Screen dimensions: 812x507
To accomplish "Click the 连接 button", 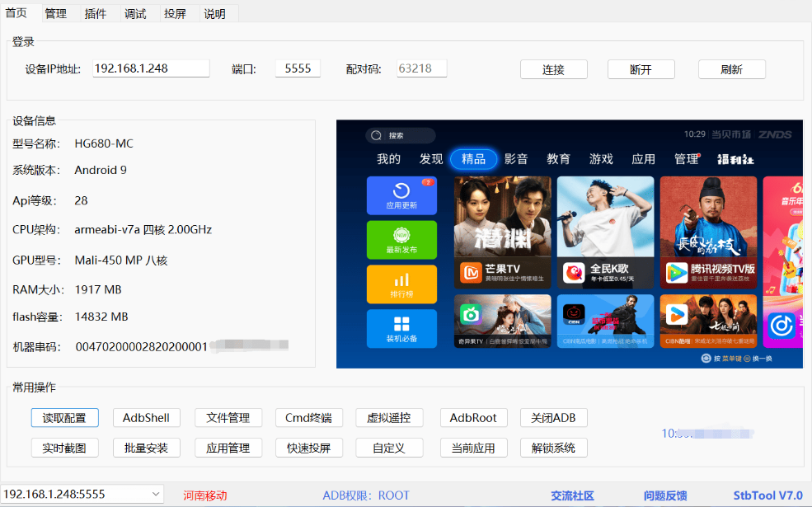I will pyautogui.click(x=553, y=69).
